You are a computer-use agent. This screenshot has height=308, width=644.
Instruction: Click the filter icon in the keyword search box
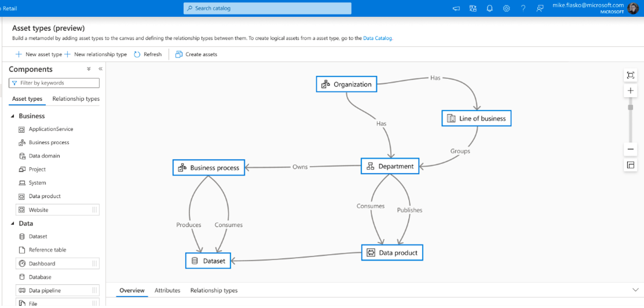pyautogui.click(x=14, y=83)
